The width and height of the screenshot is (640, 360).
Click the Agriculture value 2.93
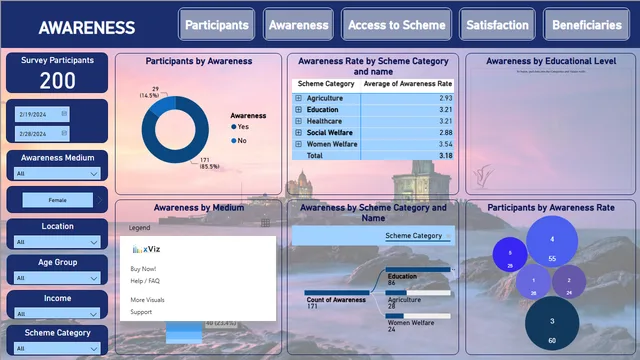446,98
